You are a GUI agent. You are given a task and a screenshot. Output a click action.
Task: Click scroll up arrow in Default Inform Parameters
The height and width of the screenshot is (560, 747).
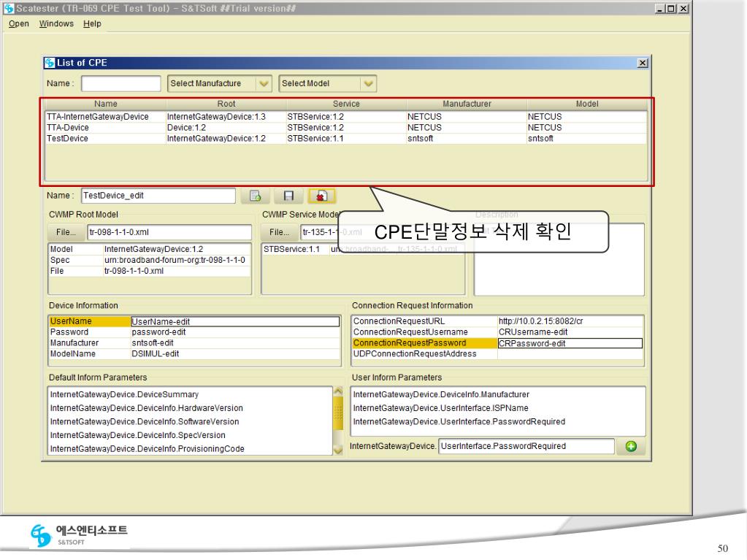338,391
